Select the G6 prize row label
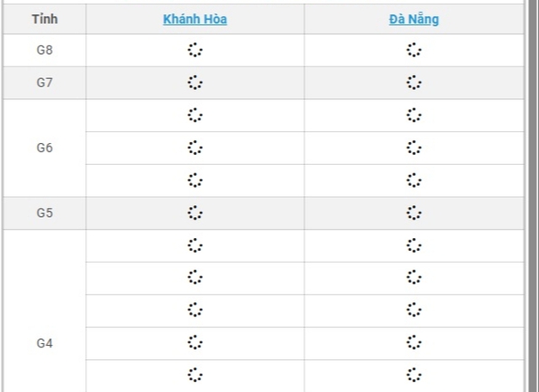Screen dimensions: 539x392 coord(45,148)
